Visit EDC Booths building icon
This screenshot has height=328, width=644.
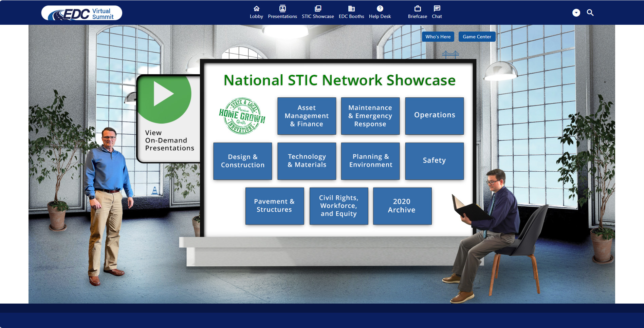point(351,8)
